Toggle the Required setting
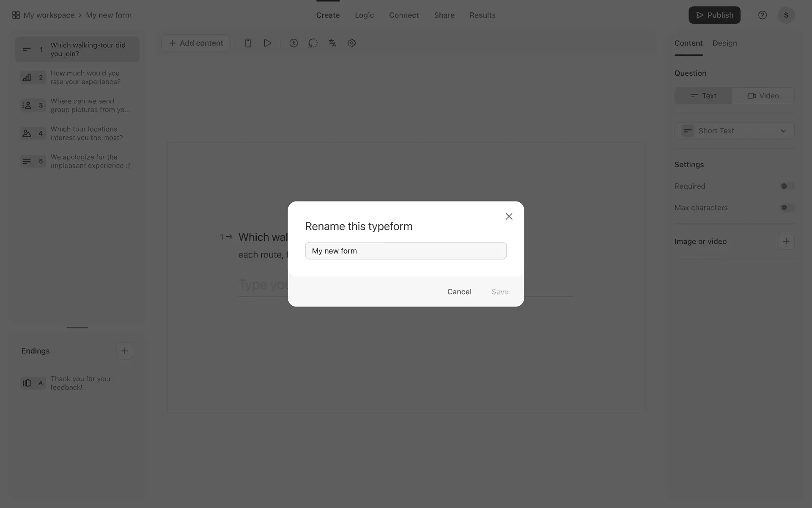812x508 pixels. [x=787, y=186]
